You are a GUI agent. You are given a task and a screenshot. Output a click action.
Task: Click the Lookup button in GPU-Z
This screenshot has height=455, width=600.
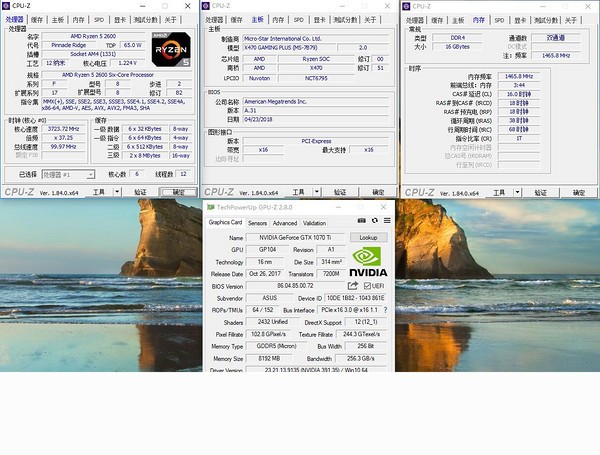[368, 238]
